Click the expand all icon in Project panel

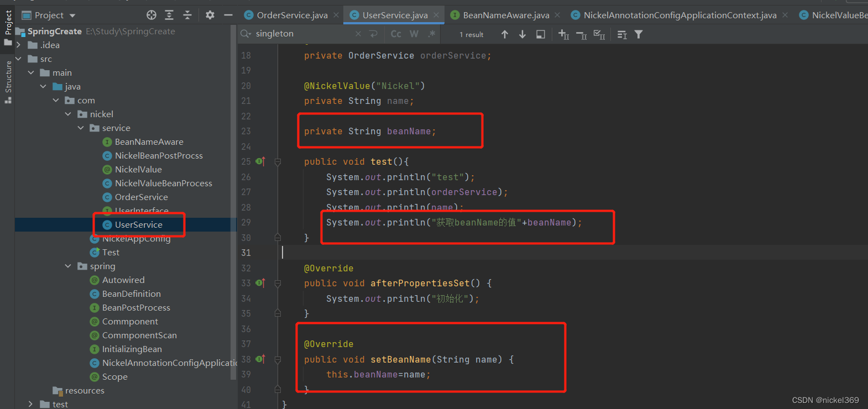[x=169, y=15]
